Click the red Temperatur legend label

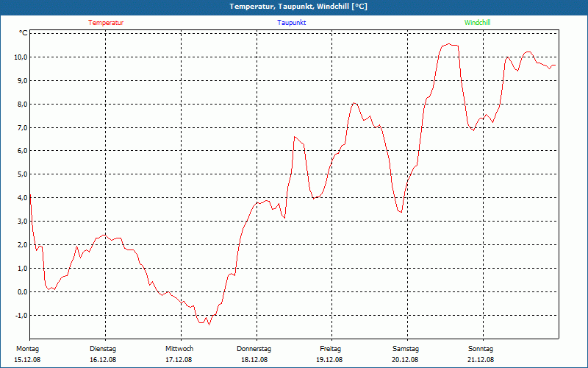[x=106, y=23]
